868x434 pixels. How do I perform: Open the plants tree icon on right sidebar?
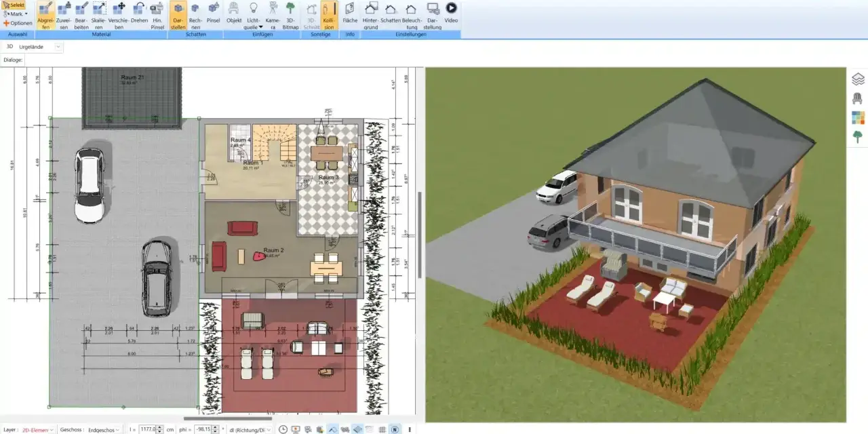858,138
